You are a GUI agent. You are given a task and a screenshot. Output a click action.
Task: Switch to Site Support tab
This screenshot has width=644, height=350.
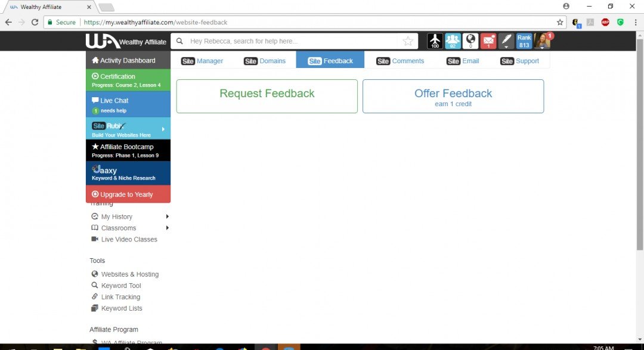coord(519,61)
